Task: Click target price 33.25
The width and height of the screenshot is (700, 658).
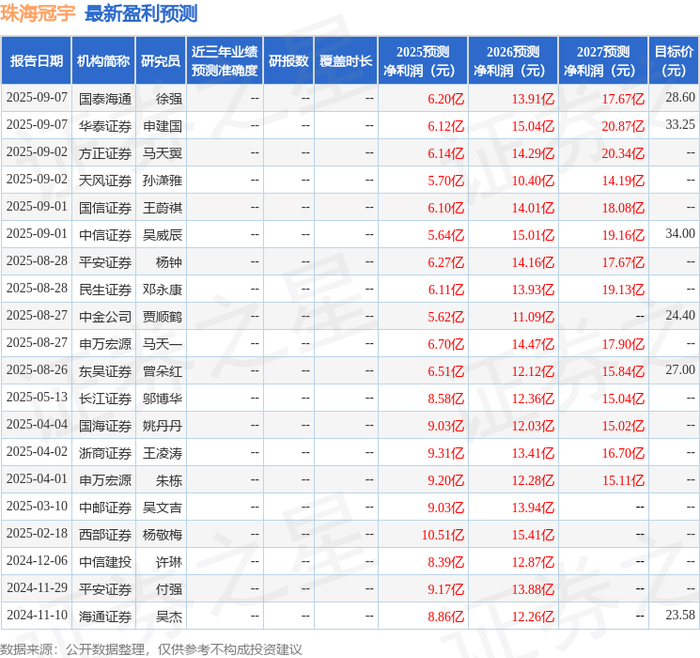Action: coord(680,125)
